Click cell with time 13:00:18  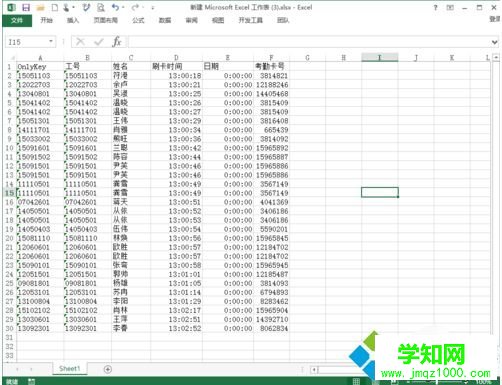[x=176, y=76]
